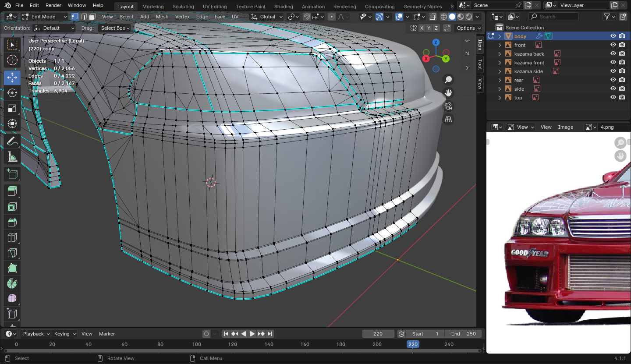The image size is (631, 364).
Task: Open the Edit Mode dropdown
Action: (x=45, y=17)
